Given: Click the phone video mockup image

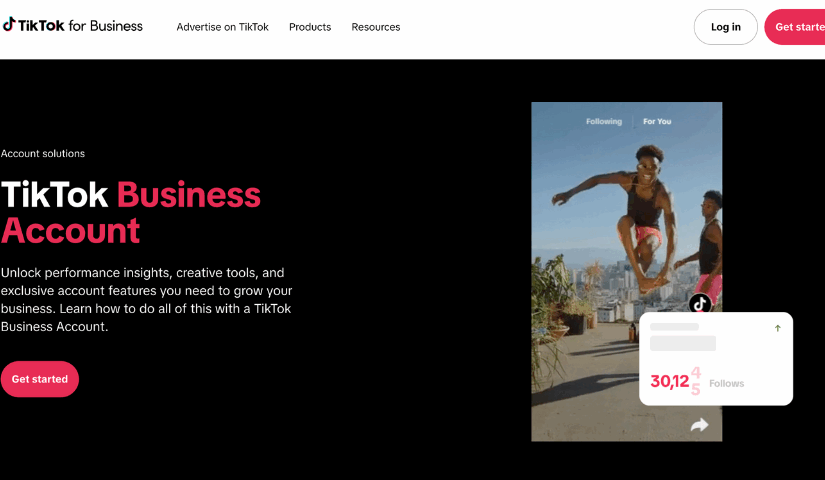Looking at the screenshot, I should coord(627,272).
